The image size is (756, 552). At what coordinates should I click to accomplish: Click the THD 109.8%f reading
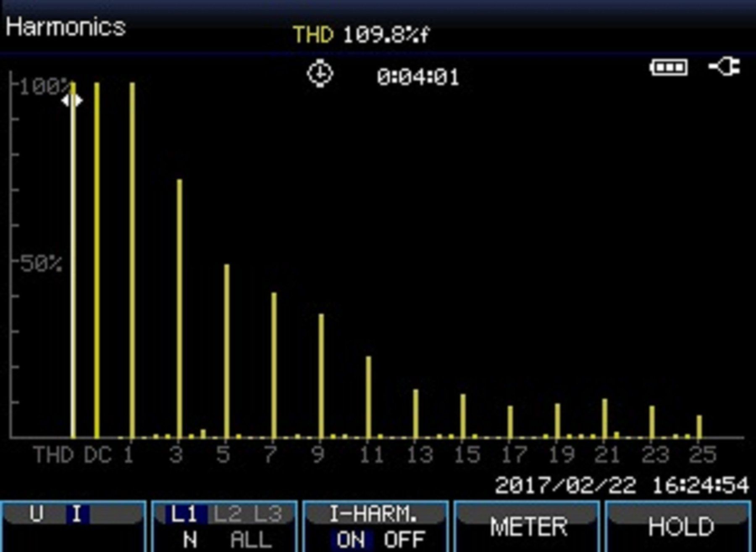pyautogui.click(x=361, y=34)
